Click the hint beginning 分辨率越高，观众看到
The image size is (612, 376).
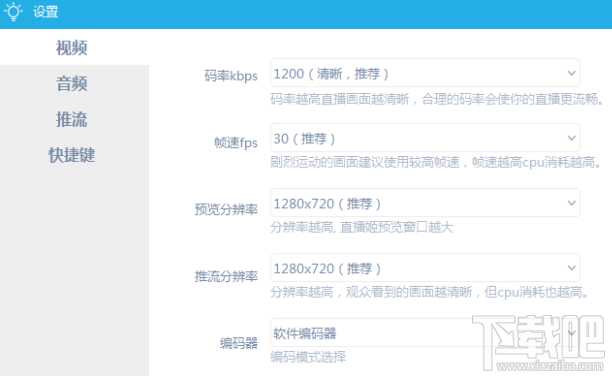(430, 292)
